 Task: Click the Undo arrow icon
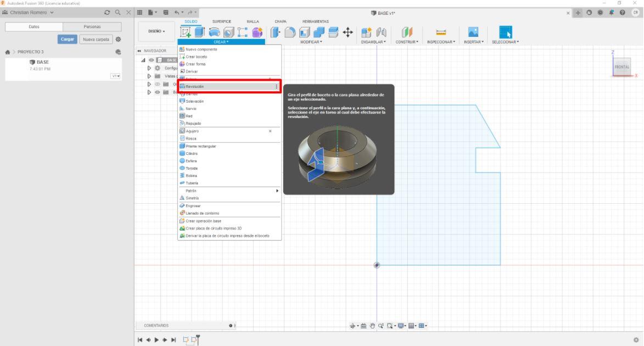click(177, 13)
